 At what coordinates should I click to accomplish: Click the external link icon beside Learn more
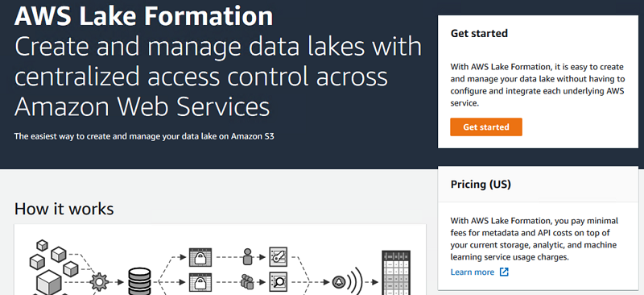tap(504, 272)
